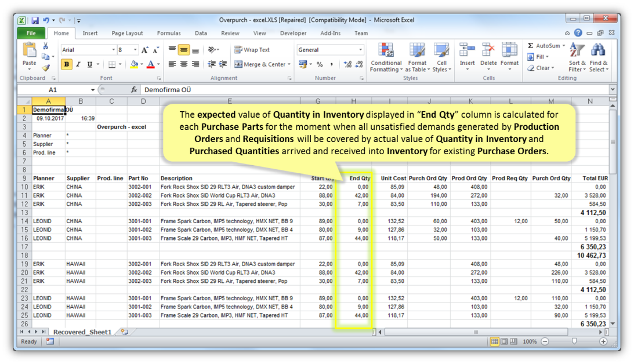Click the Delete cells icon
This screenshot has width=634, height=364.
coord(488,50)
